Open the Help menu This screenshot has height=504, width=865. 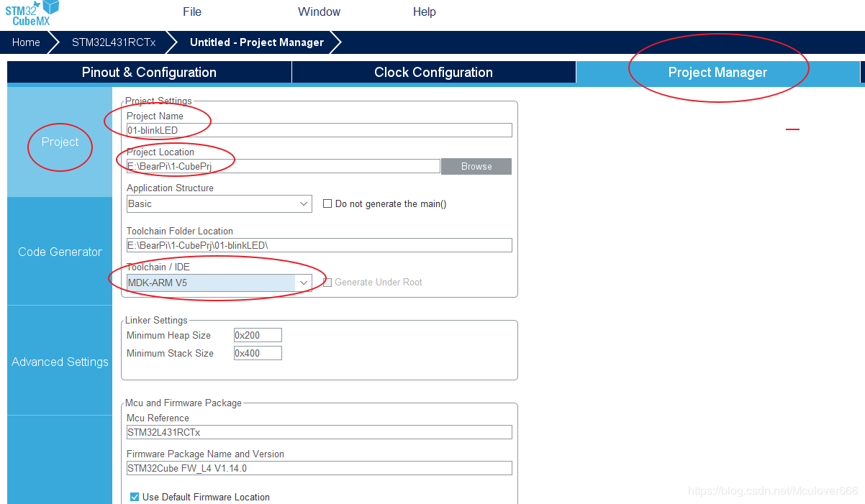pos(425,12)
